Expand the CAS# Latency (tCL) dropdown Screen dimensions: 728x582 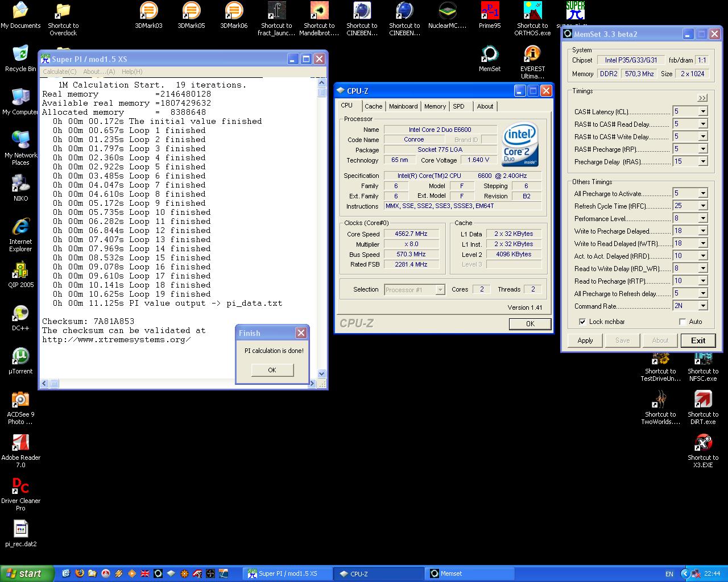tap(703, 111)
